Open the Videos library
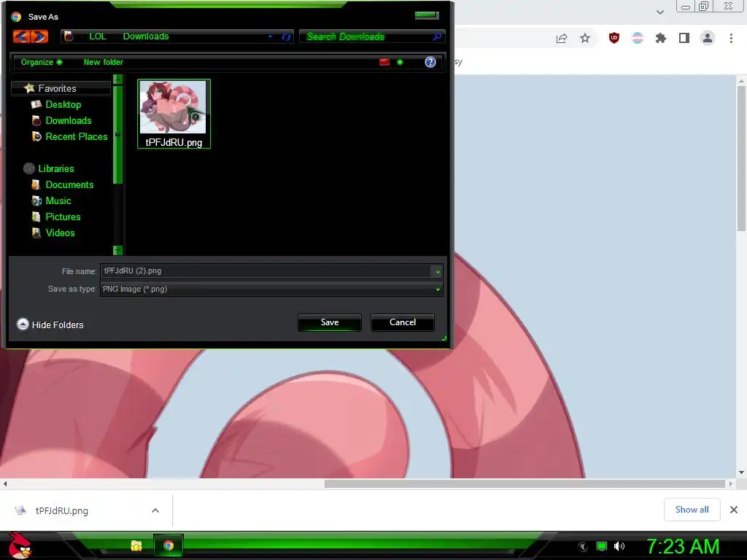The height and width of the screenshot is (560, 747). coord(60,233)
